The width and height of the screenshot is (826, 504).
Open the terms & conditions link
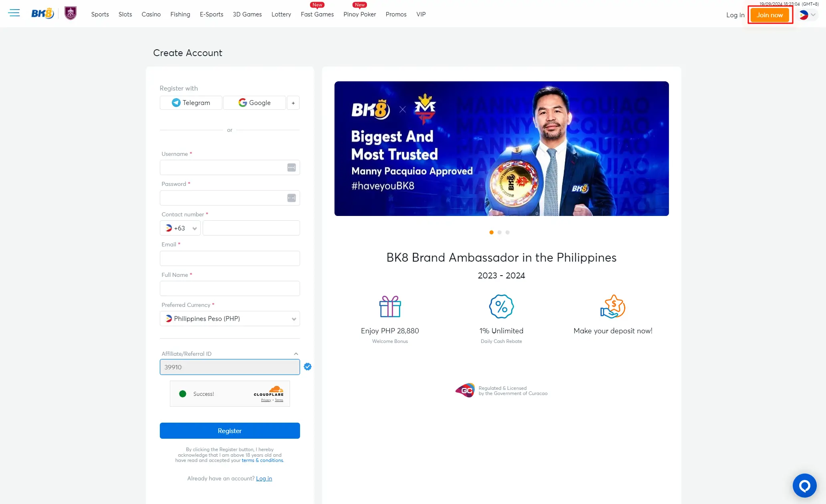262,460
